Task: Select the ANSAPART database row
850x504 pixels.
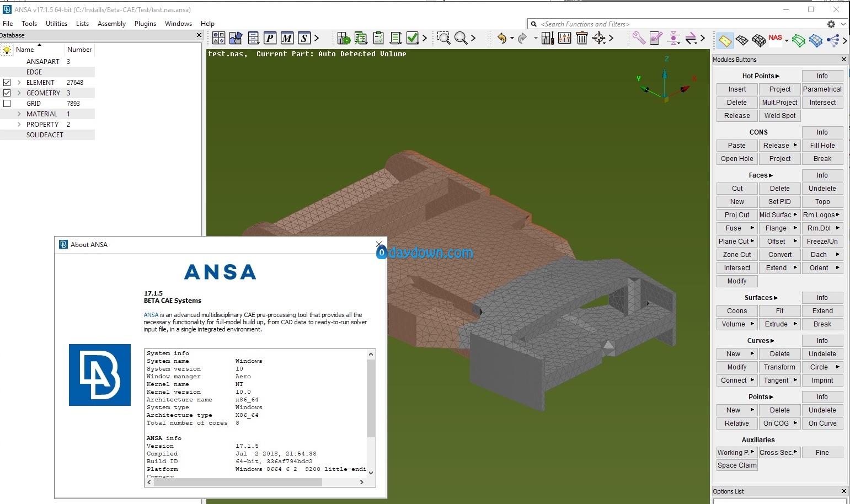Action: click(47, 62)
